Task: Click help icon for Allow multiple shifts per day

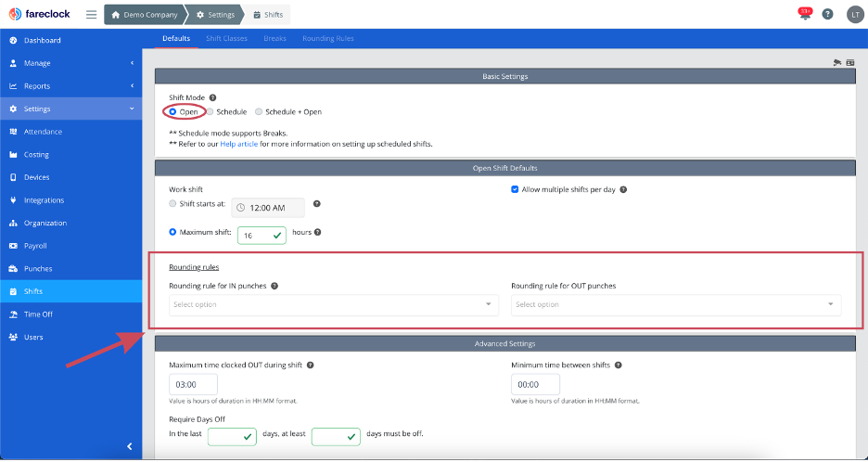Action: tap(623, 189)
